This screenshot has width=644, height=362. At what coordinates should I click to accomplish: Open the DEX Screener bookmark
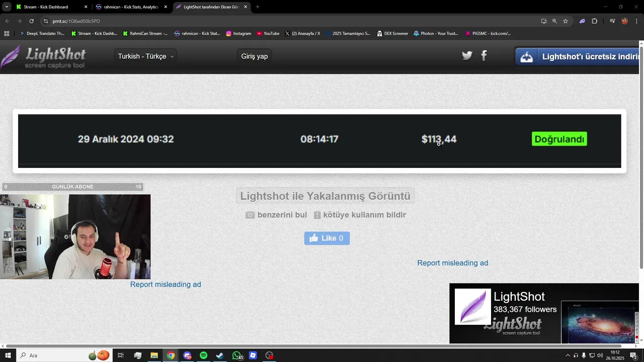coord(393,34)
